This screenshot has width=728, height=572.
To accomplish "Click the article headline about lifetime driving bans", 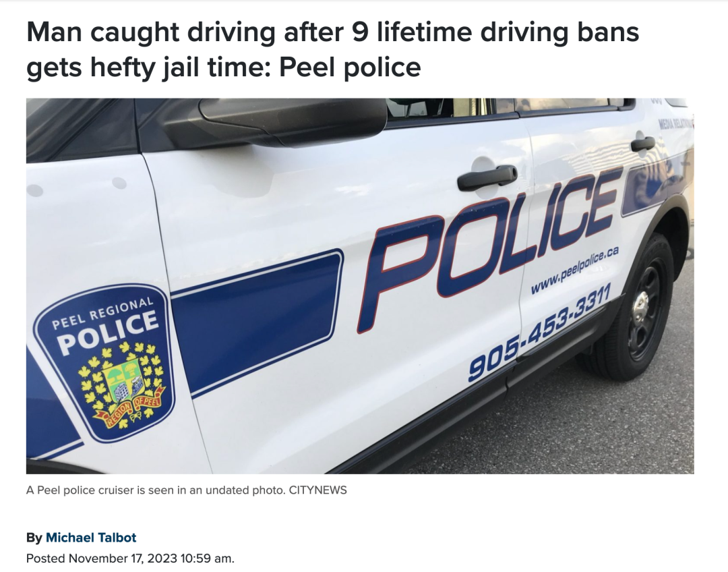I will pos(332,49).
